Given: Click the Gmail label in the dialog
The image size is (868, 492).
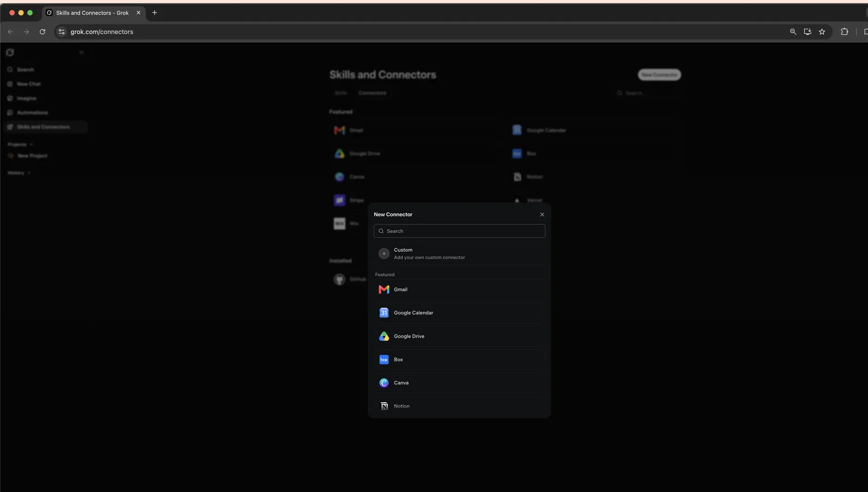Looking at the screenshot, I should tap(400, 289).
